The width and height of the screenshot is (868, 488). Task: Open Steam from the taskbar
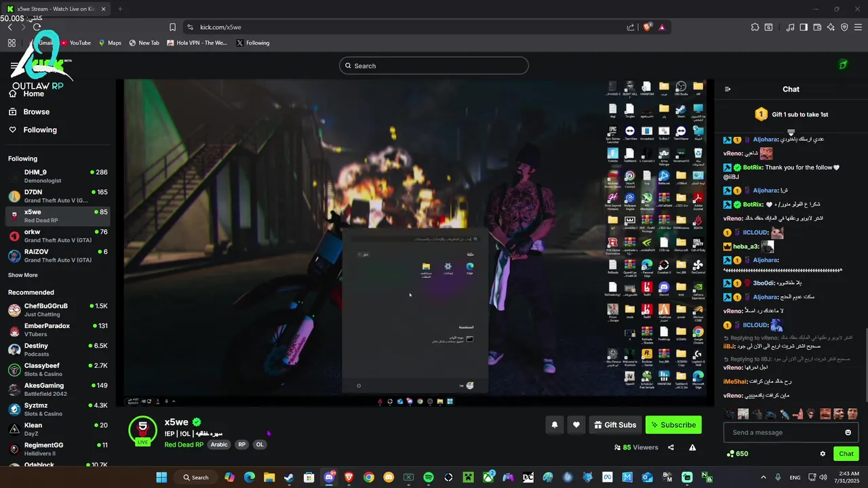[289, 478]
